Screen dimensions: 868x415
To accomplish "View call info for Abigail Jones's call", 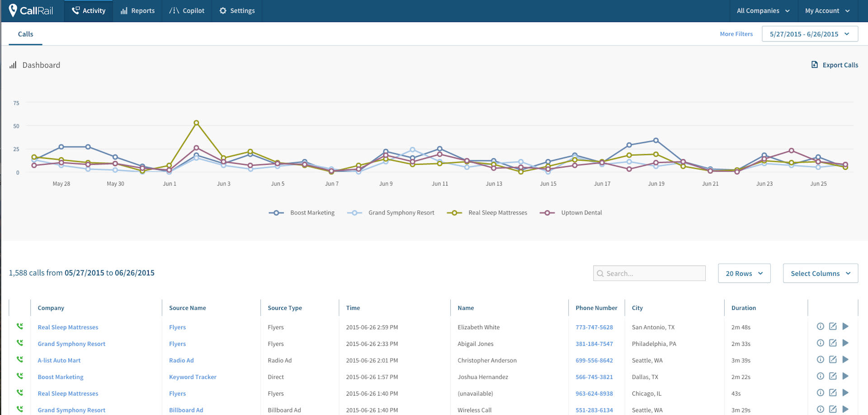I will click(820, 343).
